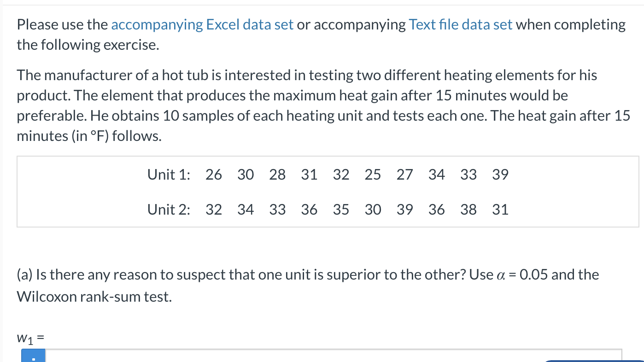
Task: Click value 31 in the Unit 2 row
Action: pyautogui.click(x=500, y=210)
